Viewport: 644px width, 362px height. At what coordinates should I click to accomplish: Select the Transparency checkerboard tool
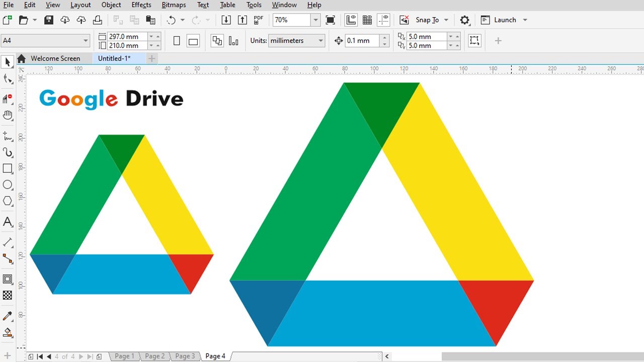pos(8,295)
